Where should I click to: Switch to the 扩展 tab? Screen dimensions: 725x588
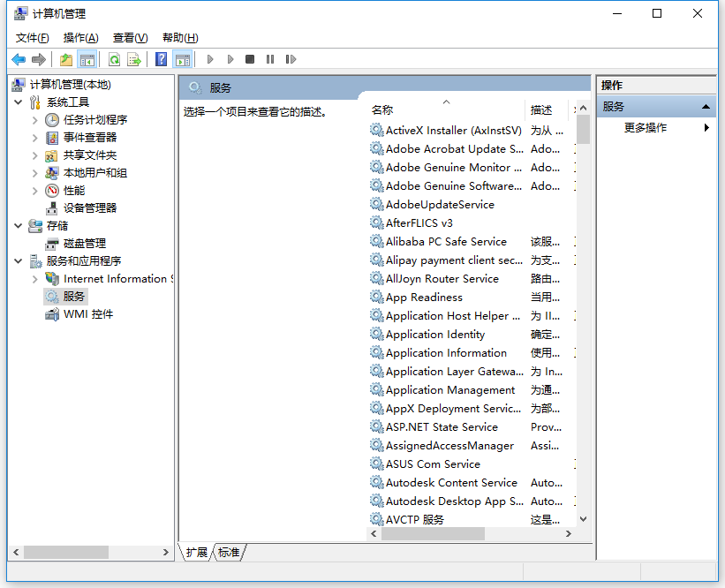coord(197,553)
